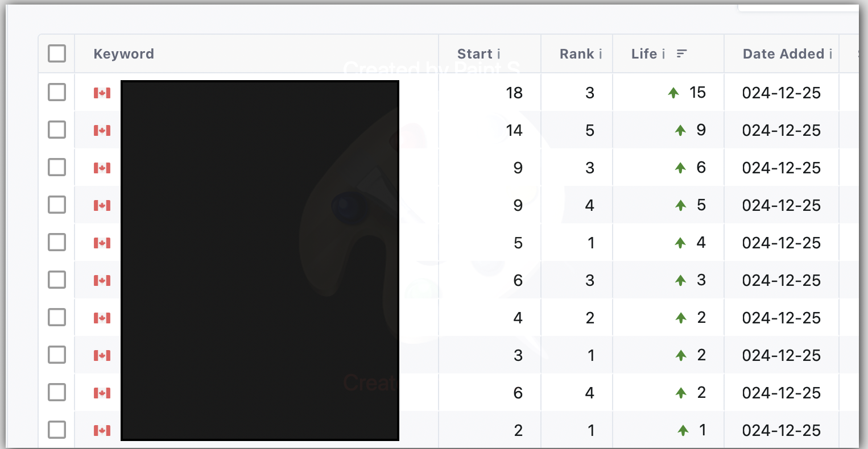Click Canada flag in row Start 6 Rank 4
The image size is (868, 449).
point(102,393)
